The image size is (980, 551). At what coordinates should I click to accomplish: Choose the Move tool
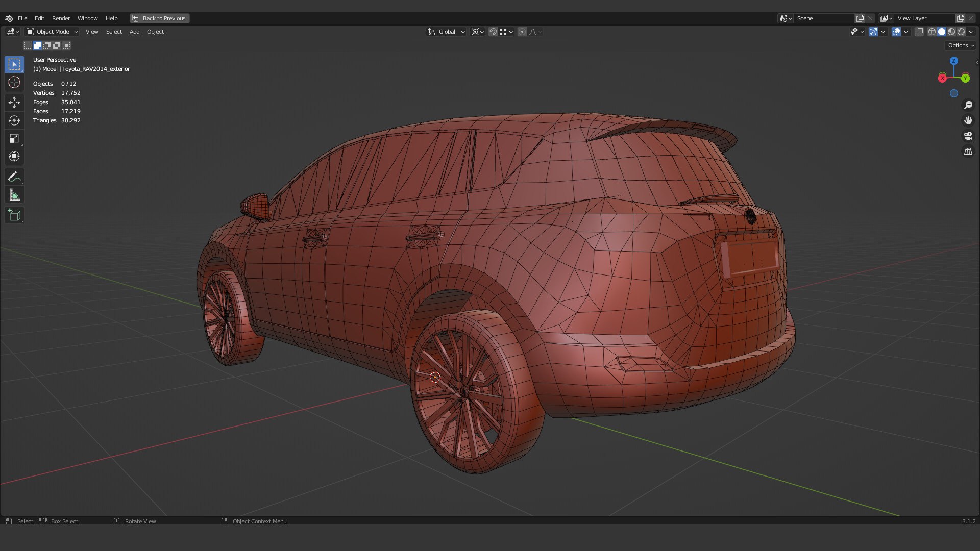click(14, 103)
